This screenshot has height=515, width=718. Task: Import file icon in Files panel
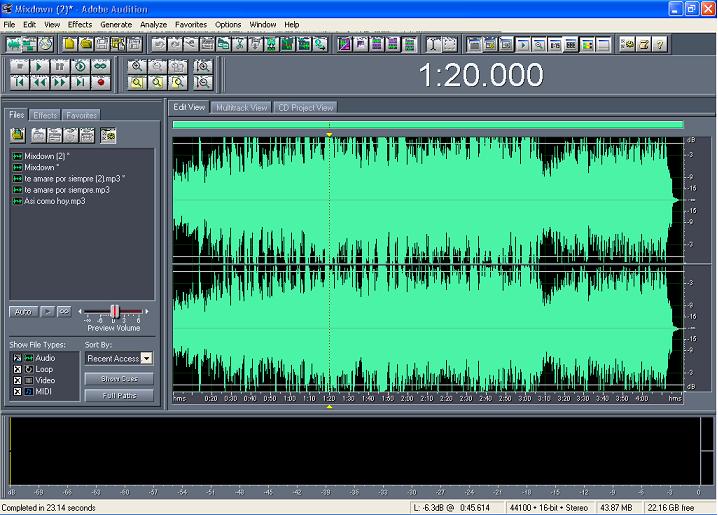click(x=17, y=136)
